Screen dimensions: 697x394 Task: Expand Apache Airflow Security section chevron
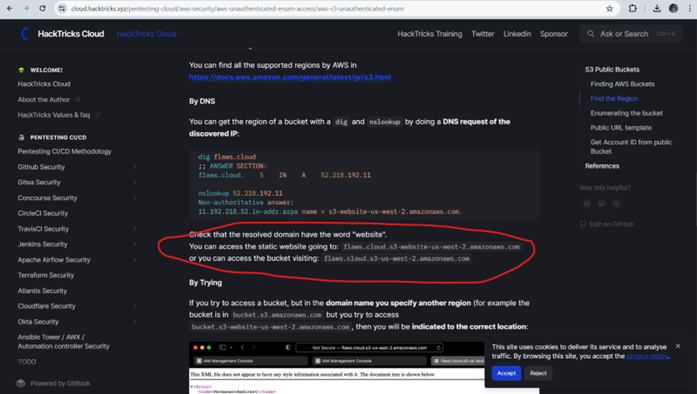[134, 260]
